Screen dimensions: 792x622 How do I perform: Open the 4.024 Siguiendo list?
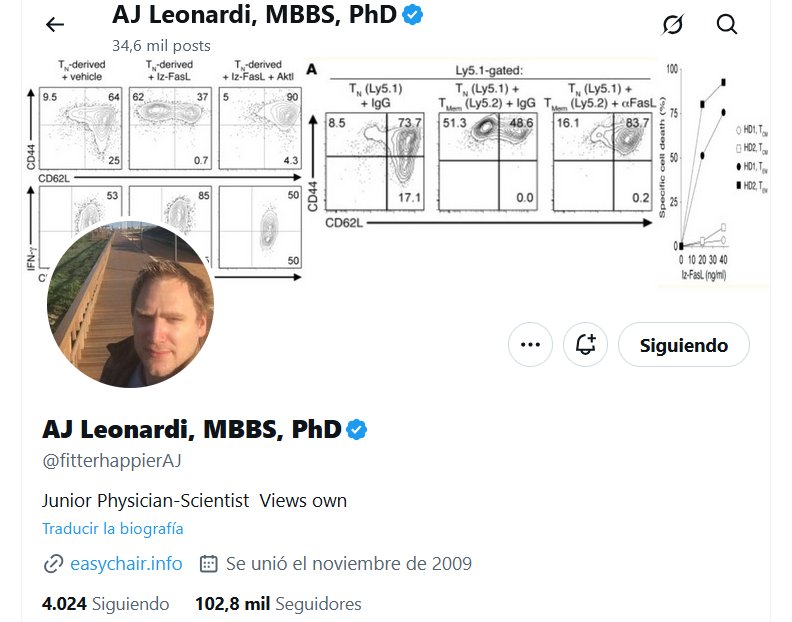tap(105, 604)
